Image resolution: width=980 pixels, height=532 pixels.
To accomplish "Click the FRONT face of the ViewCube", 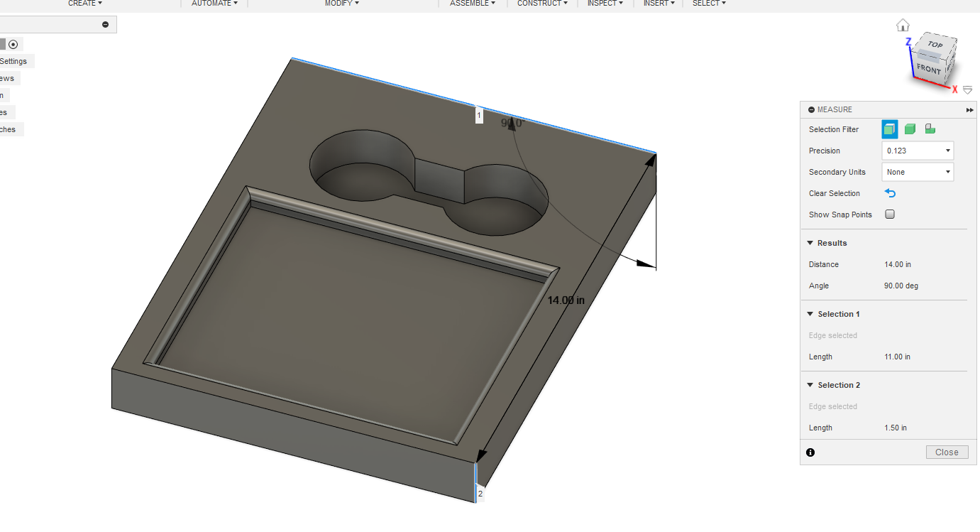I will click(928, 69).
